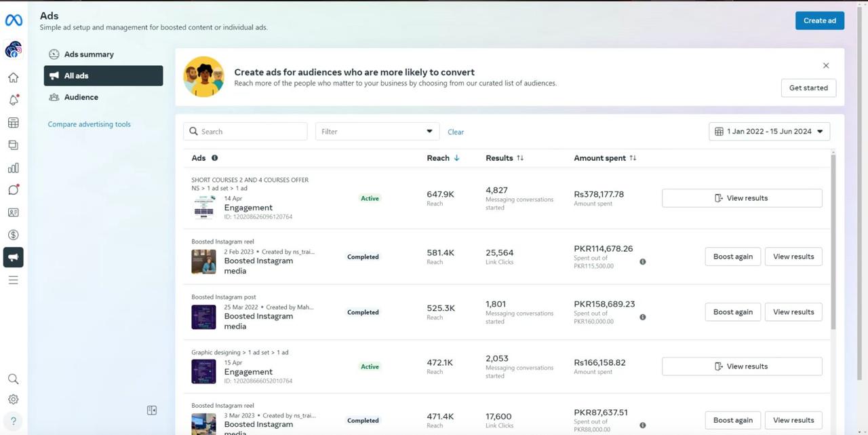Open the Inbox chat bubble icon

tap(13, 190)
